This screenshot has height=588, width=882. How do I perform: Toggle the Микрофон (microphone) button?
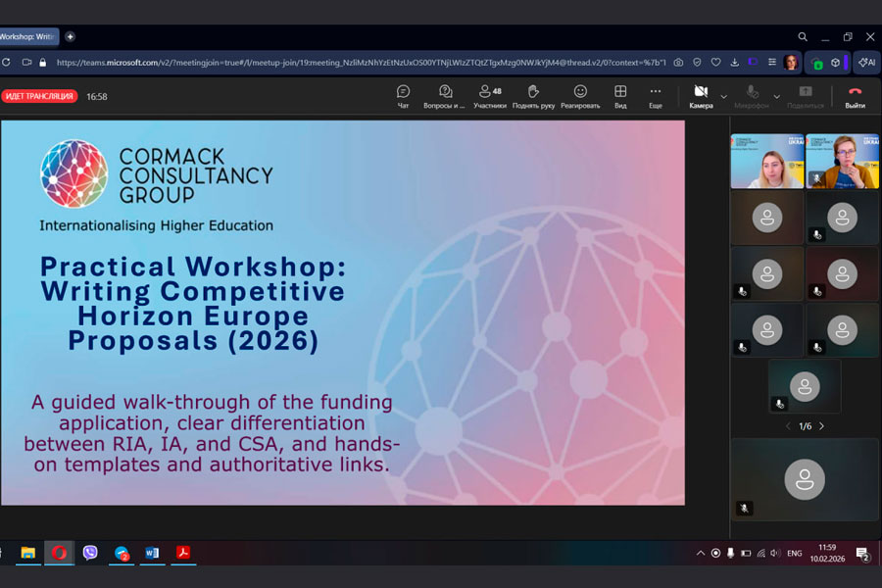click(x=752, y=96)
